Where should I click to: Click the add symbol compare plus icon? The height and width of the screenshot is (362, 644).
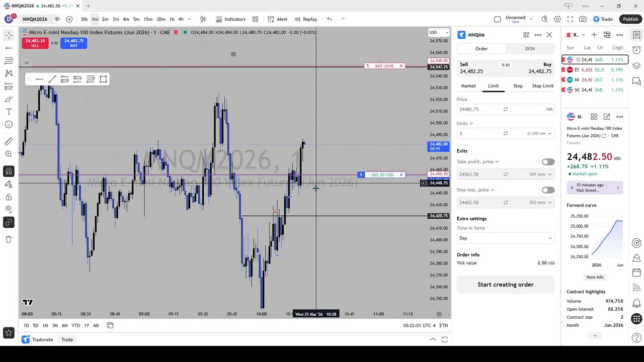click(x=69, y=19)
